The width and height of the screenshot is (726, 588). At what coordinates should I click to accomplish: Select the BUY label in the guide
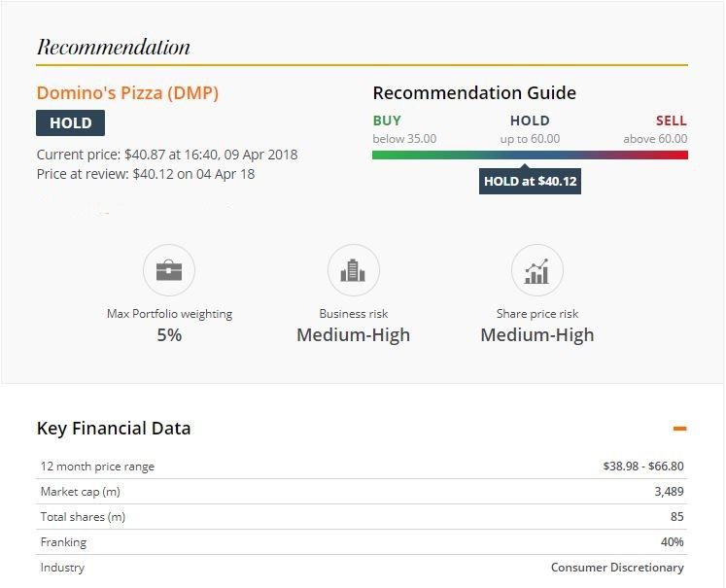coord(387,121)
